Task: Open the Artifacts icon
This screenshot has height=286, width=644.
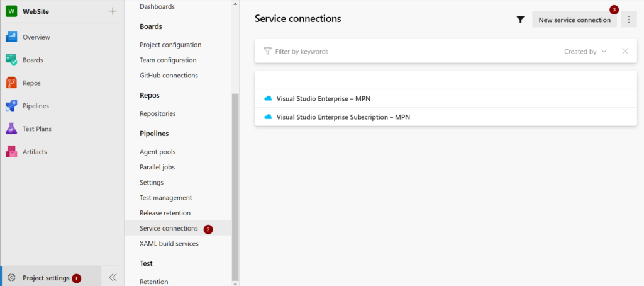Action: [11, 152]
